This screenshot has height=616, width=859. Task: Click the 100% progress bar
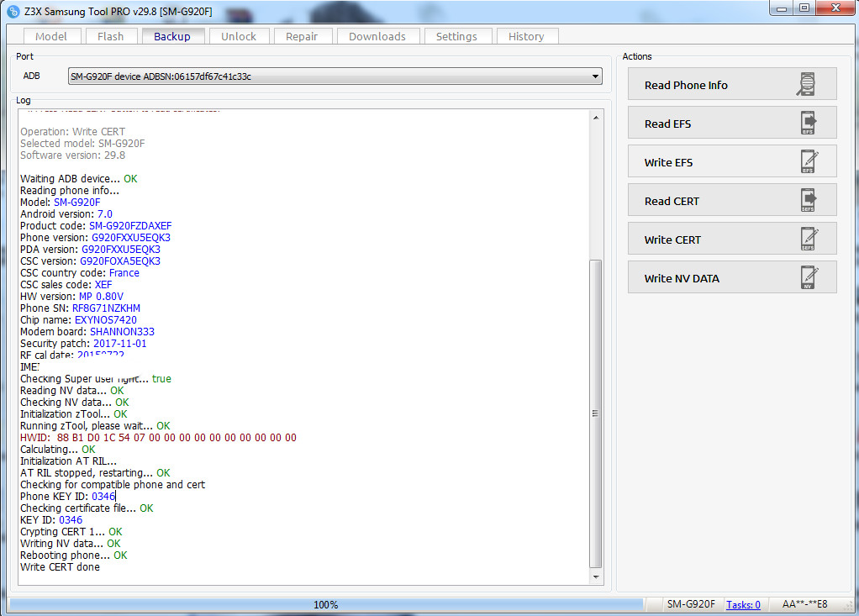coord(326,604)
